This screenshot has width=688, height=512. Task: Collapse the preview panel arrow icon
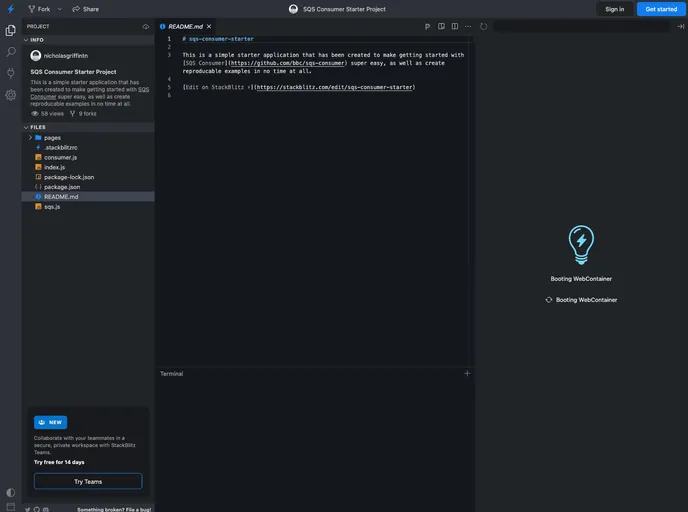(681, 27)
